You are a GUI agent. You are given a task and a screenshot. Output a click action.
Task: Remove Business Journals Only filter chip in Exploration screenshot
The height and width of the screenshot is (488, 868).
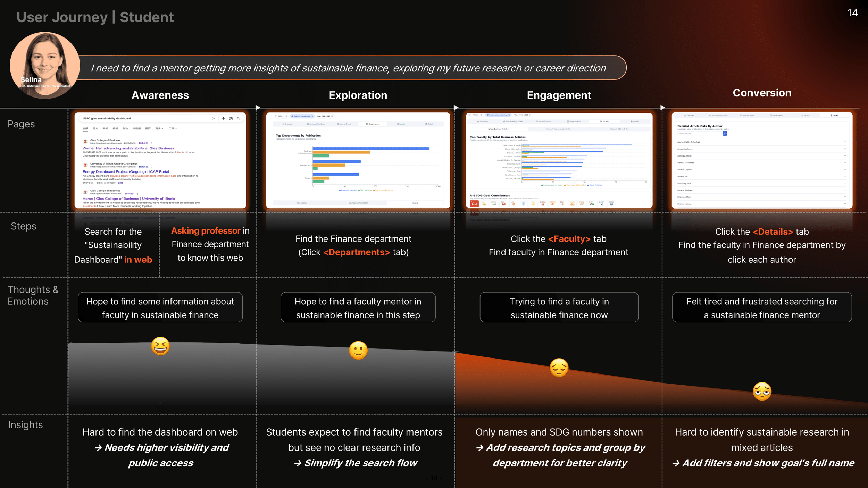pos(312,116)
